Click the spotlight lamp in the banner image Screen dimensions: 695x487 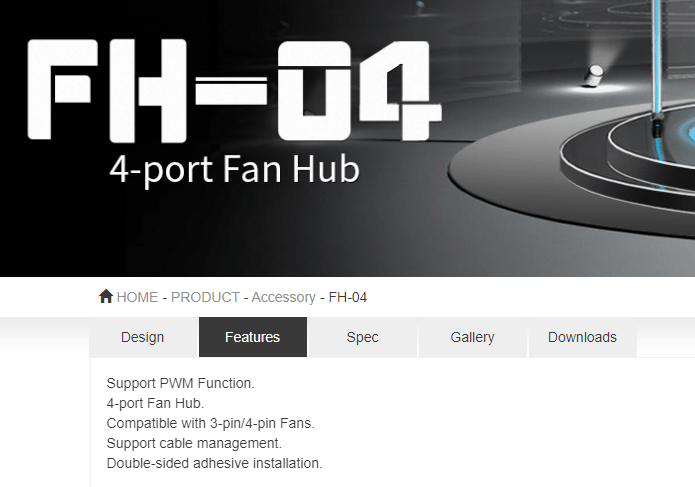[x=594, y=75]
